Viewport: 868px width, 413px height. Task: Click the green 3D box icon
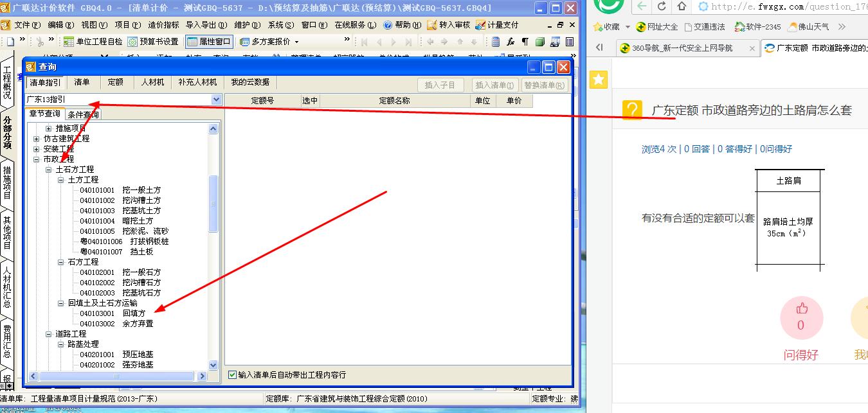(x=540, y=42)
